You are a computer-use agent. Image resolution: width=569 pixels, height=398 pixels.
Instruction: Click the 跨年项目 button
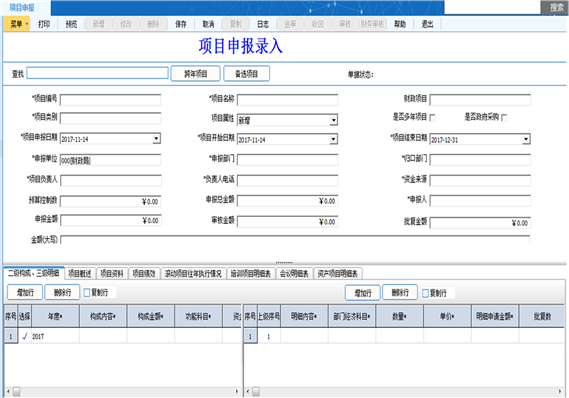[x=195, y=74]
